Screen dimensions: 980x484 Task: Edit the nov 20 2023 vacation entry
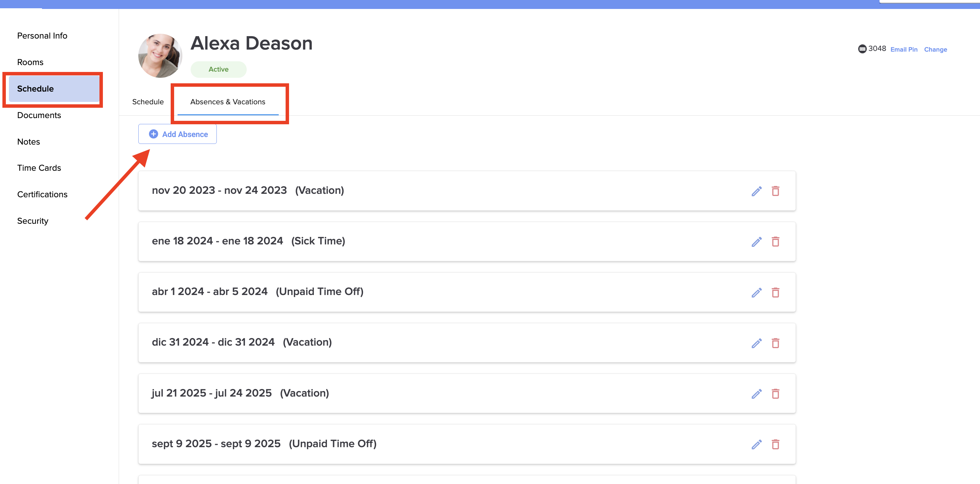[x=756, y=191]
